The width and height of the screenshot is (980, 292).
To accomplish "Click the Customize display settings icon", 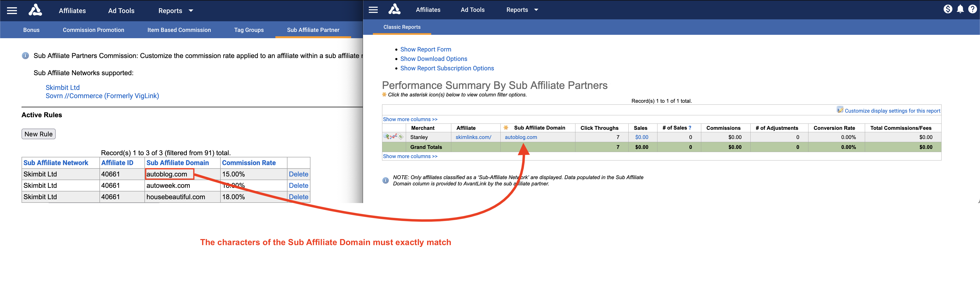I will click(840, 110).
